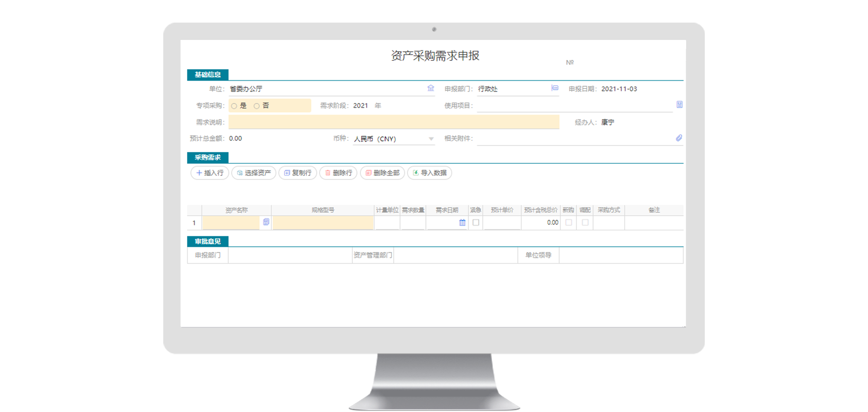Click the 导入数据 import data button
Viewport: 868px width, 412px height.
(429, 173)
